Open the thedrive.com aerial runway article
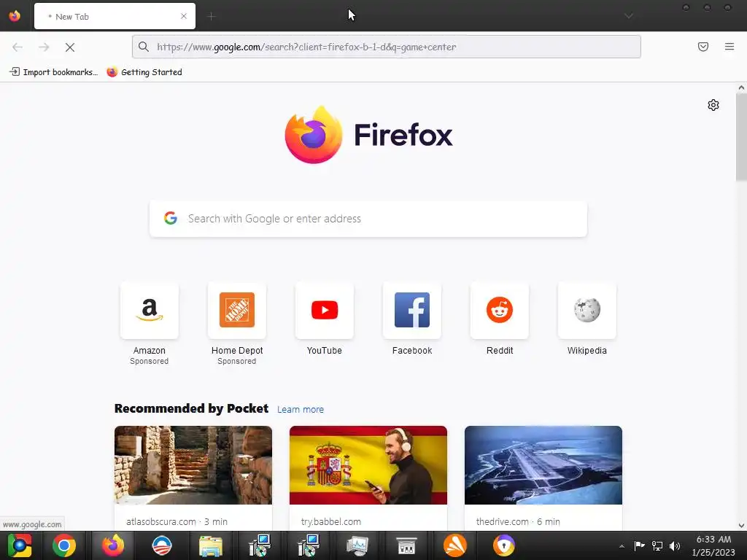 tap(543, 465)
